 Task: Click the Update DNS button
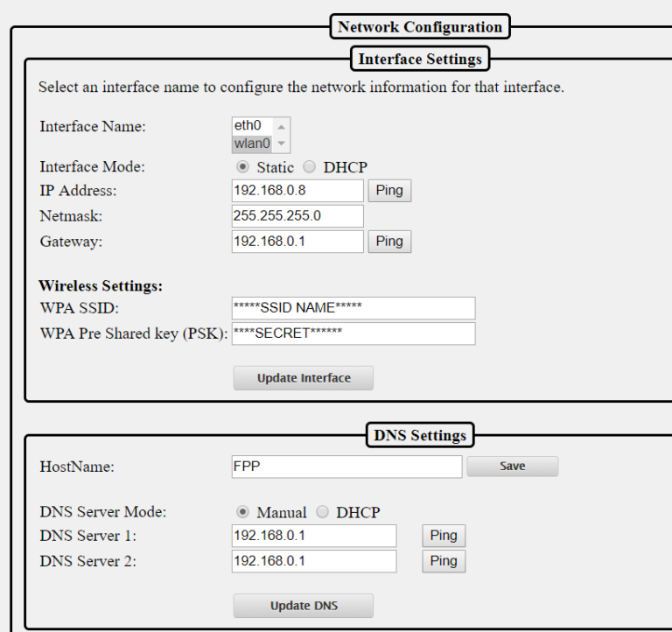[303, 606]
